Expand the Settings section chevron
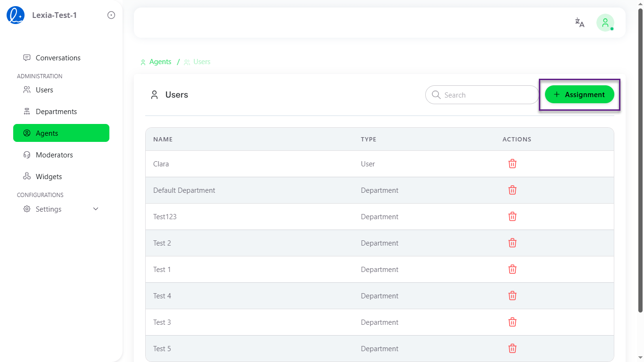Screen dimensions: 644x362 coord(96,208)
